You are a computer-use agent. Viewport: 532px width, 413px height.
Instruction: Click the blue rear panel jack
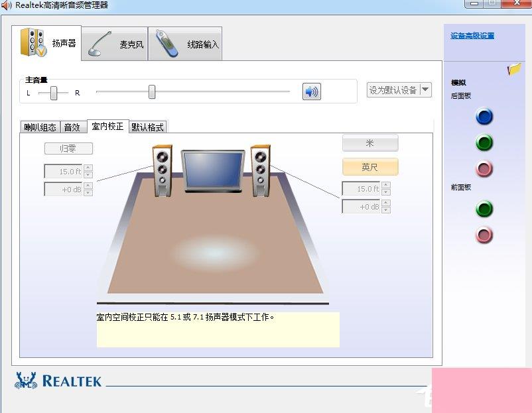484,116
